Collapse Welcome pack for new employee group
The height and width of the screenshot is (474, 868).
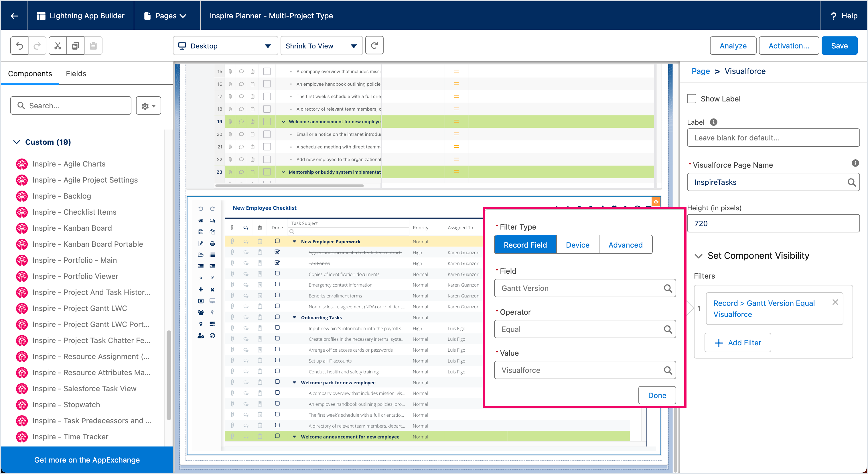pyautogui.click(x=294, y=383)
